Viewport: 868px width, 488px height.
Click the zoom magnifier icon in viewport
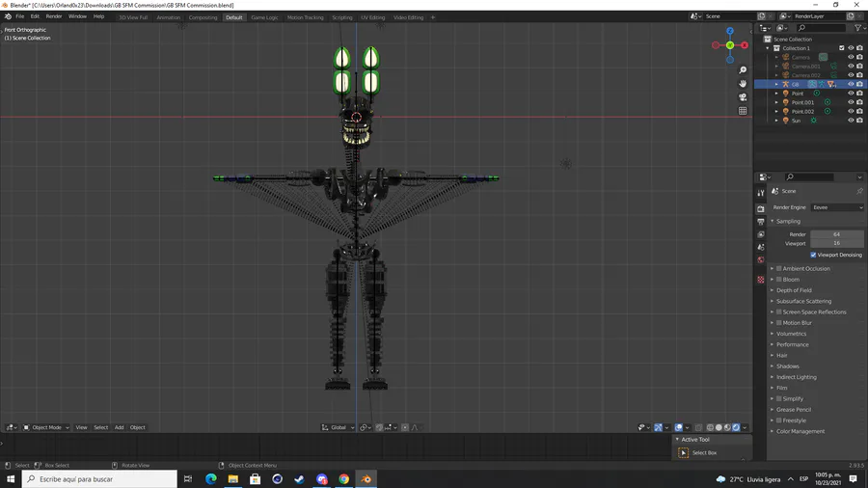click(x=743, y=70)
